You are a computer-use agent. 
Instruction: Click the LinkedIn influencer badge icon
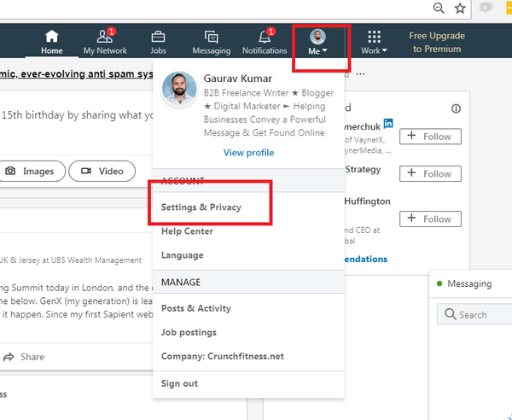pos(388,124)
